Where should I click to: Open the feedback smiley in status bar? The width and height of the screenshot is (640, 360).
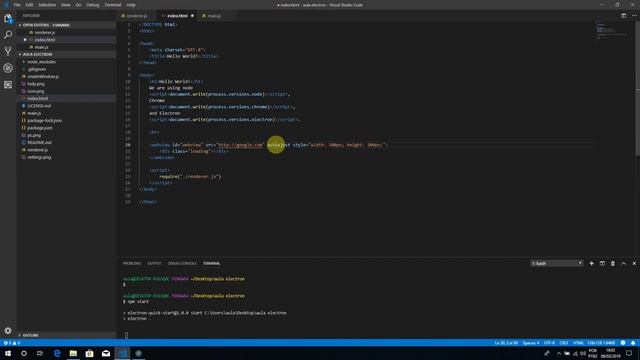[x=623, y=343]
